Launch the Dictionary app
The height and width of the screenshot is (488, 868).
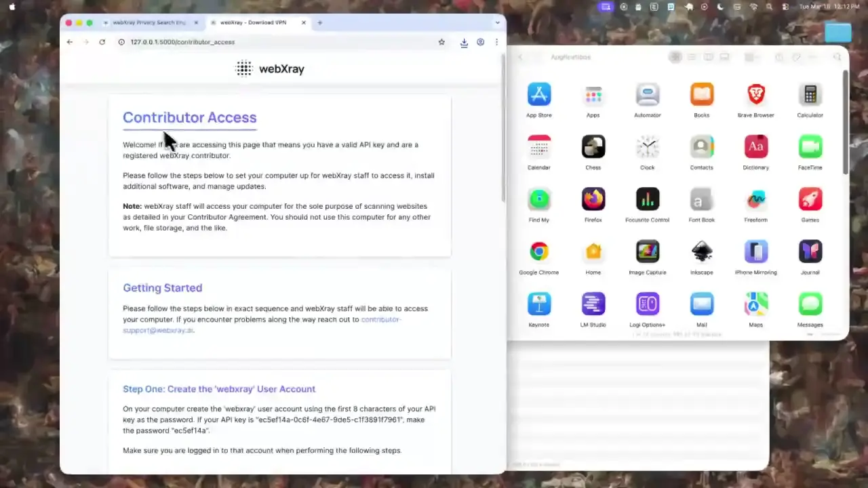tap(756, 146)
